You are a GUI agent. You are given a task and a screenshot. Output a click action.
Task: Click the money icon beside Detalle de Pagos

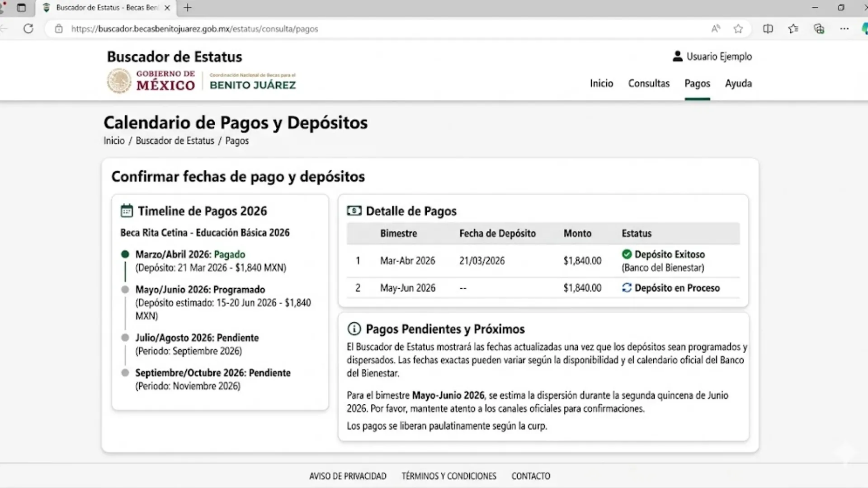[354, 211]
